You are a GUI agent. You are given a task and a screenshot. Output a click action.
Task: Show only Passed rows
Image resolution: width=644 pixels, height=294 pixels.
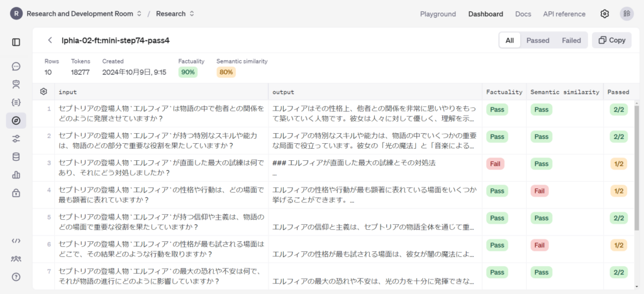pyautogui.click(x=538, y=40)
